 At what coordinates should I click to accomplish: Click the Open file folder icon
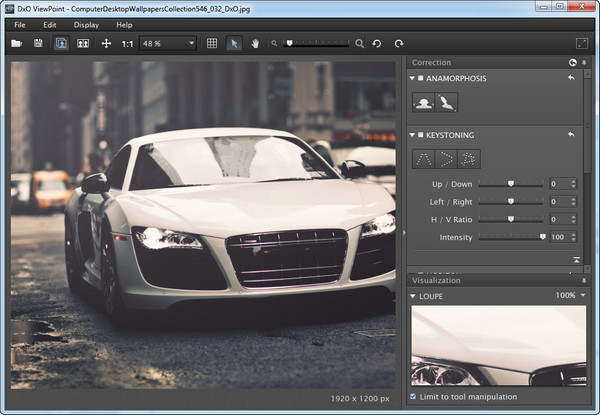[x=16, y=44]
